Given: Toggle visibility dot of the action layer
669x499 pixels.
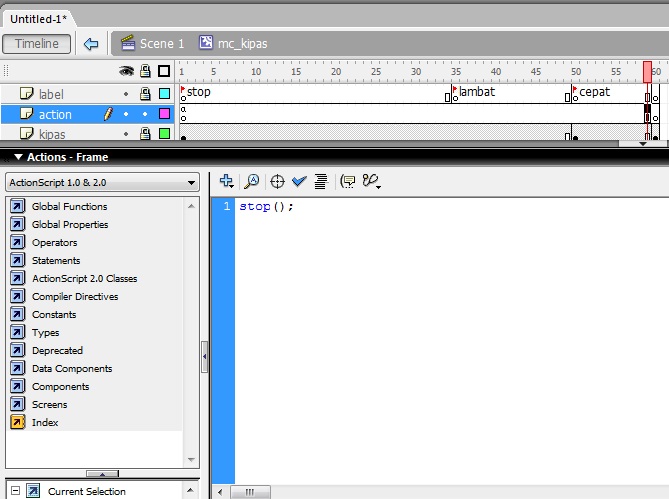Looking at the screenshot, I should pyautogui.click(x=126, y=114).
